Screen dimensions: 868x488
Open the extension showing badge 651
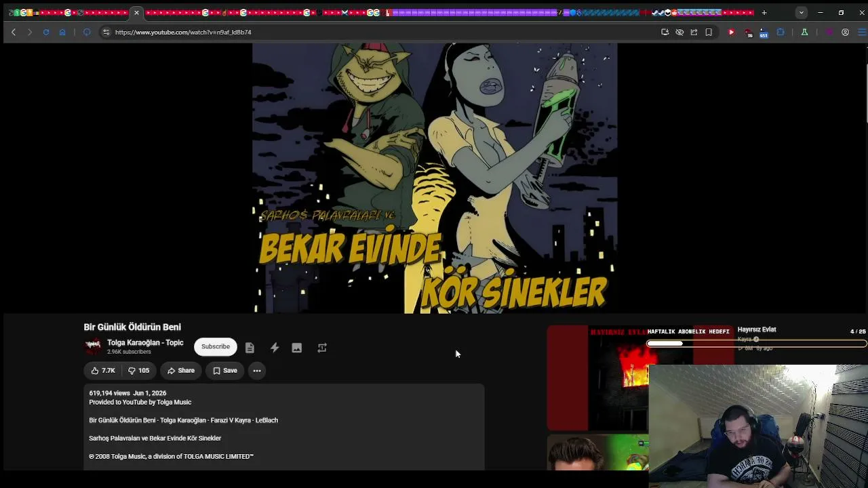pyautogui.click(x=764, y=33)
